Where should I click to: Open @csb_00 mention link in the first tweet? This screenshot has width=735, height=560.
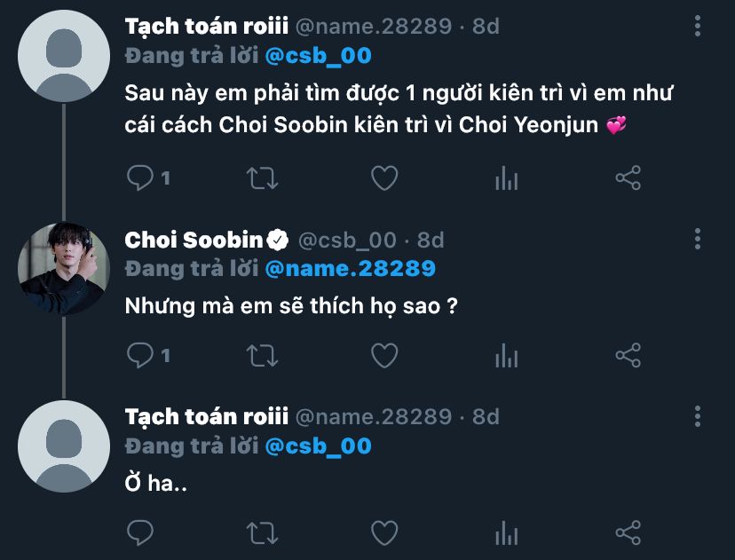click(x=318, y=56)
